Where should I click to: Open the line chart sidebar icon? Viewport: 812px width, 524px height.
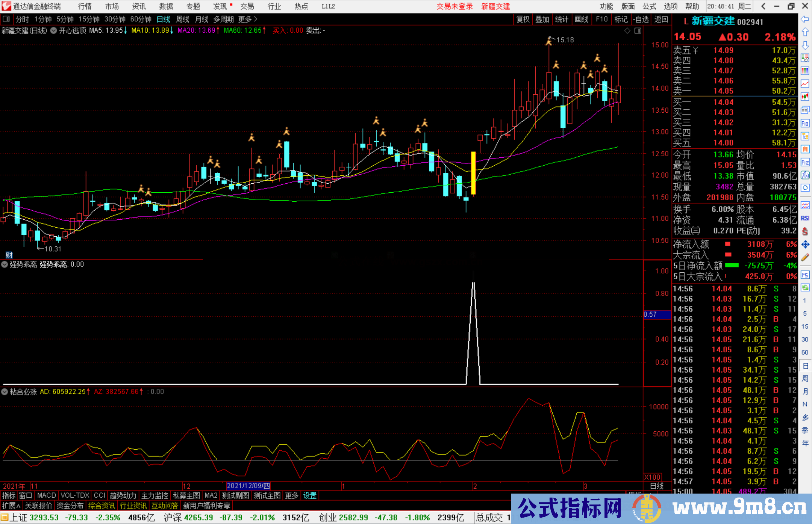pyautogui.click(x=805, y=83)
